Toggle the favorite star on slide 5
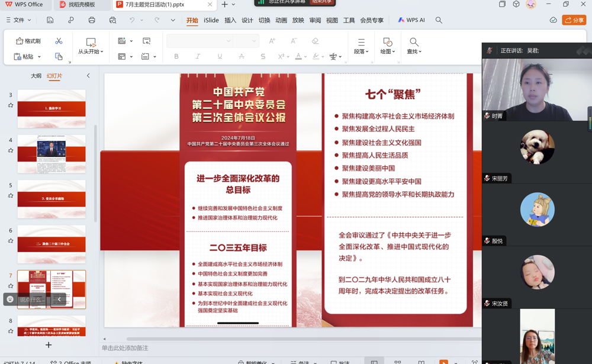Screen dimensions: 592x364 [x=10, y=194]
